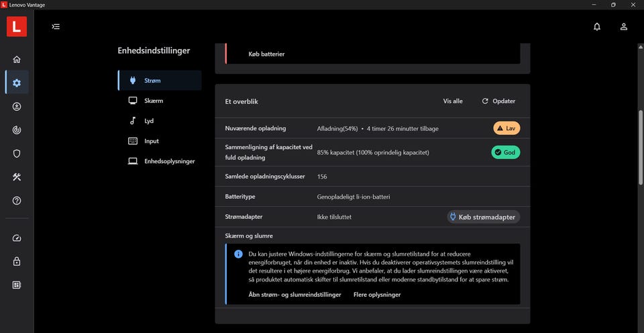Click the Vis alle link
Screen dimensions: 644x333
point(453,101)
